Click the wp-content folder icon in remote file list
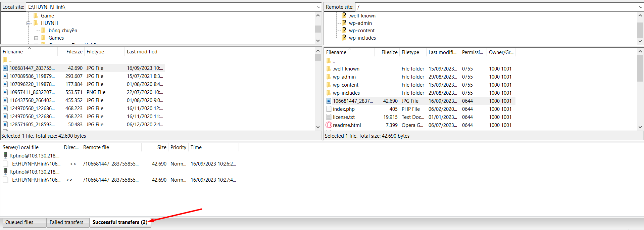 click(x=329, y=85)
